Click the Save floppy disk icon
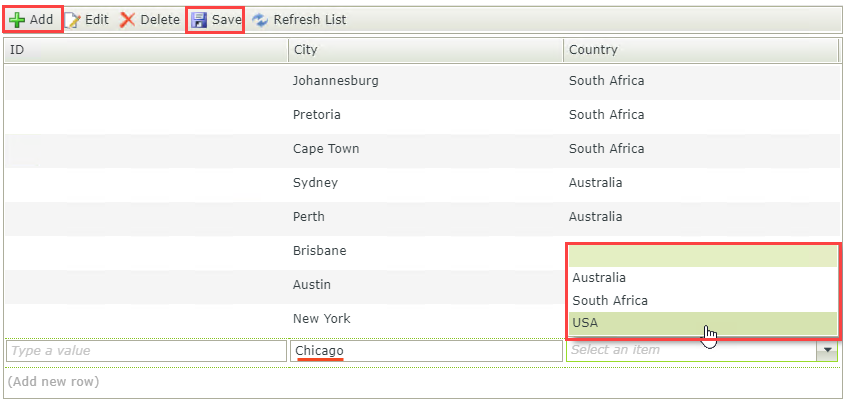The image size is (846, 402). tap(199, 19)
